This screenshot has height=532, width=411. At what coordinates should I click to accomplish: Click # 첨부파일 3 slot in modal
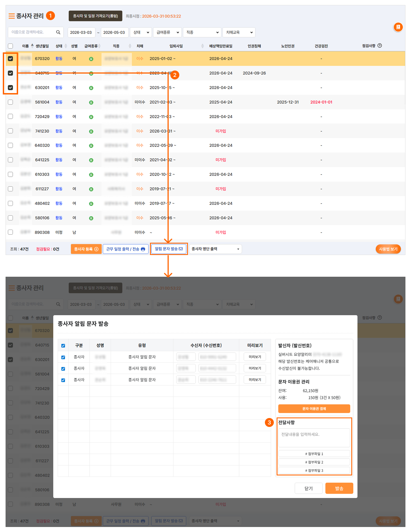(314, 470)
